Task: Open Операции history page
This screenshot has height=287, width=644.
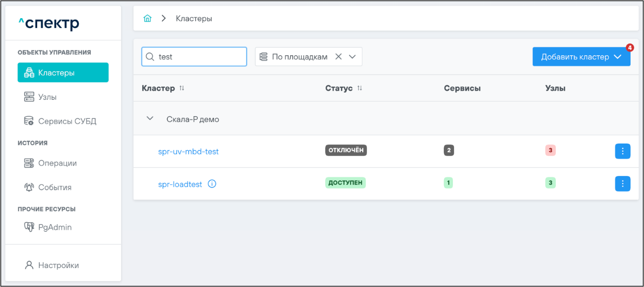Action: [x=57, y=163]
